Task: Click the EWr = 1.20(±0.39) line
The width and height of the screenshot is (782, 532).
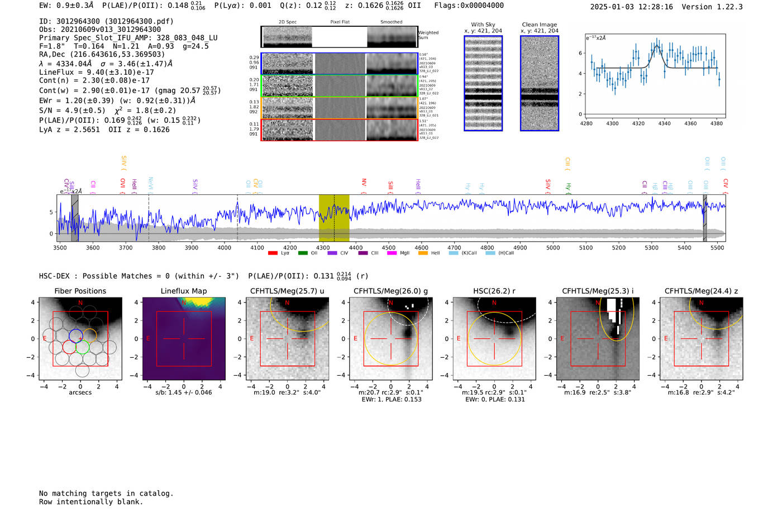Action: pos(117,100)
